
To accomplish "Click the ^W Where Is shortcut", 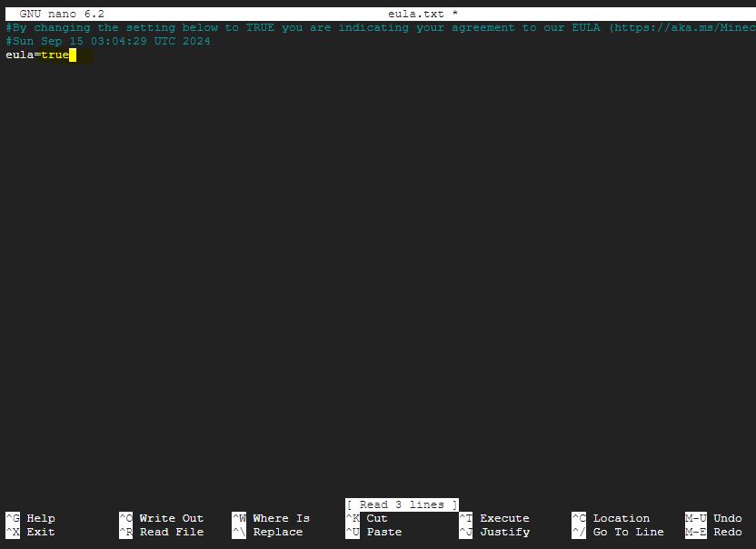I will pyautogui.click(x=271, y=518).
